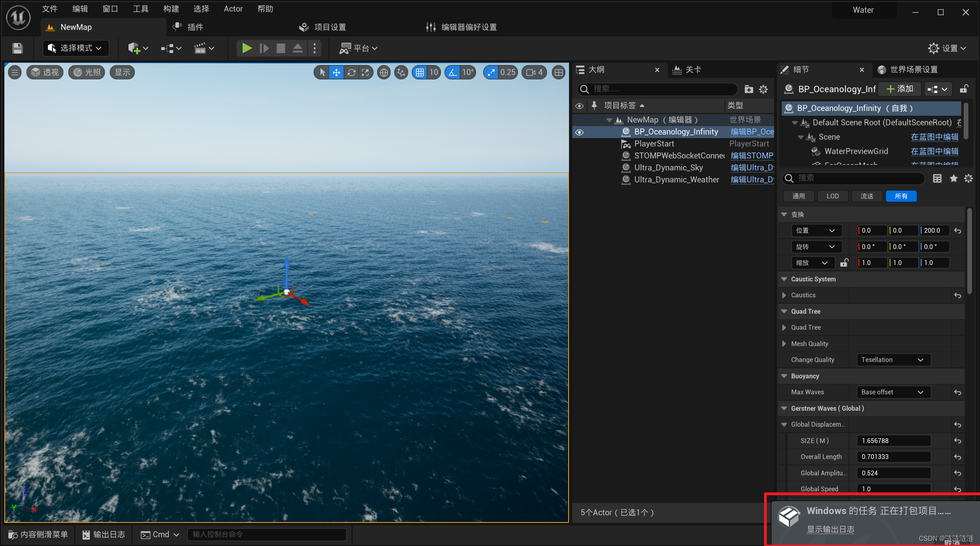Expand the Quad Tree section properties
980x546 pixels.
790,327
